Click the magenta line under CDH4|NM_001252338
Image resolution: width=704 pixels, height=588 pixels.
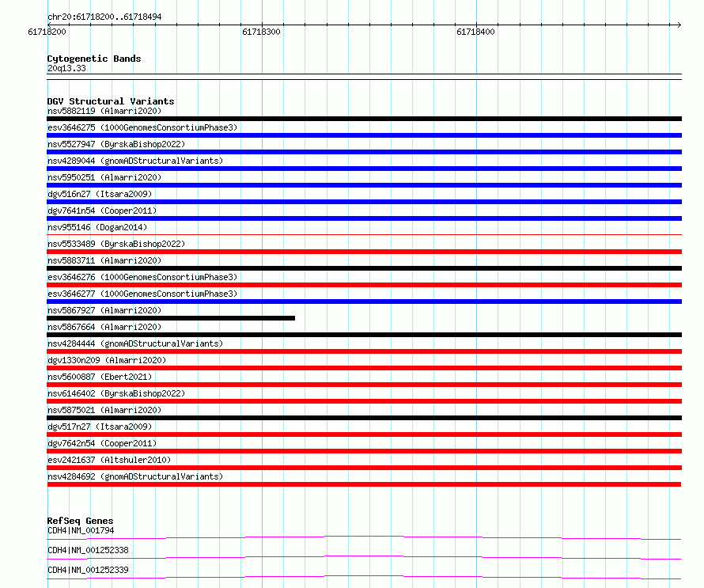pos(364,557)
